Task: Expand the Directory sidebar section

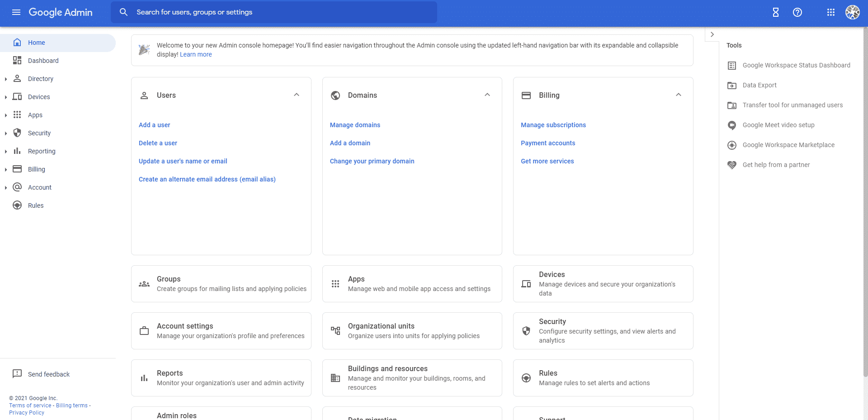Action: coord(5,79)
